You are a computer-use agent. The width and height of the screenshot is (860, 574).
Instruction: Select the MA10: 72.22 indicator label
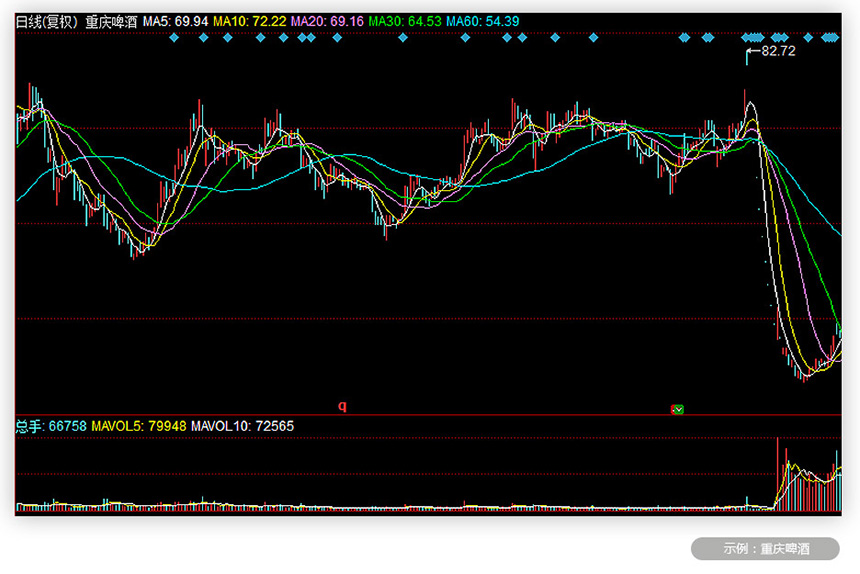250,21
